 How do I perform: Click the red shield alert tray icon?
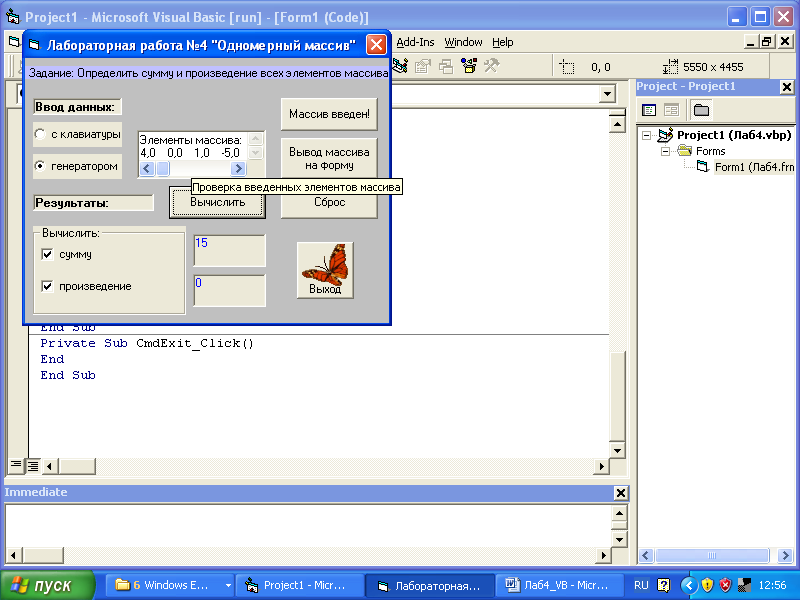point(725,585)
